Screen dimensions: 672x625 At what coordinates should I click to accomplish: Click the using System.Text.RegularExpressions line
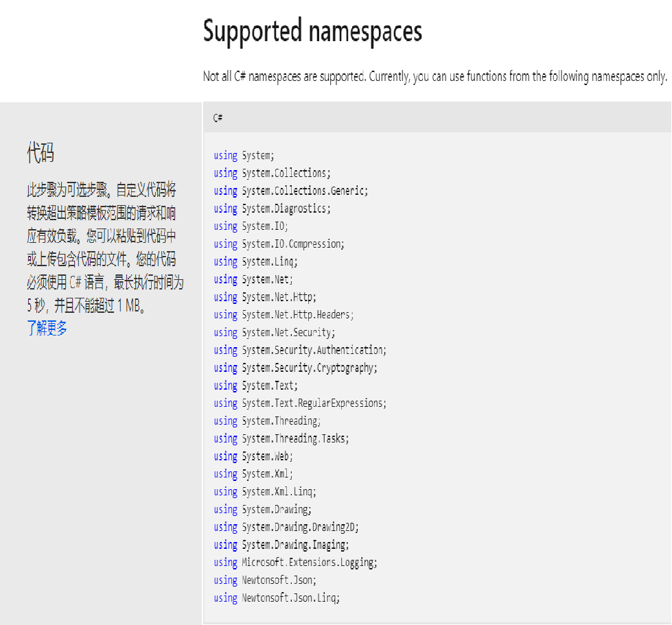tap(300, 403)
